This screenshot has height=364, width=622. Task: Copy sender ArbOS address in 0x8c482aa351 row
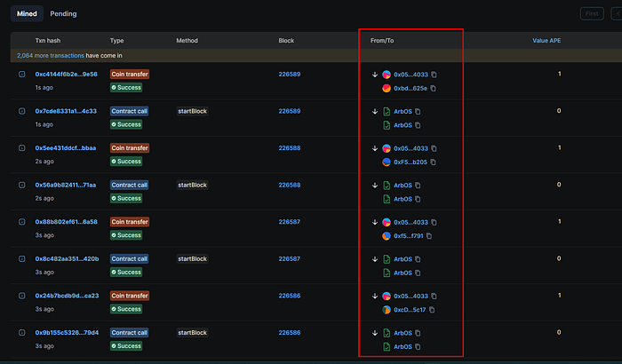pyautogui.click(x=418, y=259)
